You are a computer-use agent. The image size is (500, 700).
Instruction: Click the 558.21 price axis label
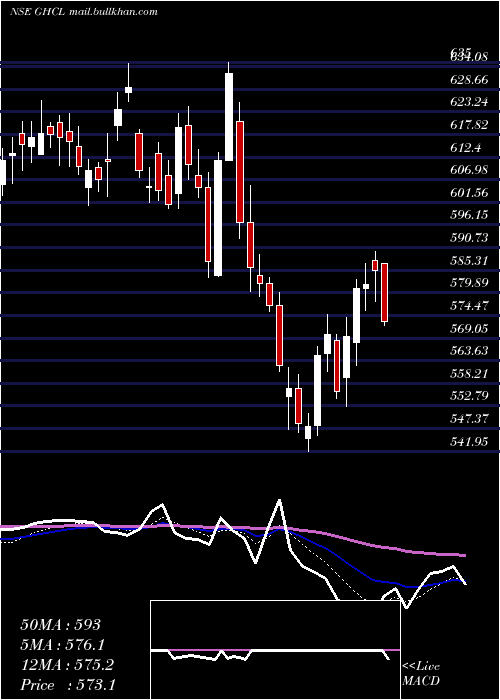[469, 374]
